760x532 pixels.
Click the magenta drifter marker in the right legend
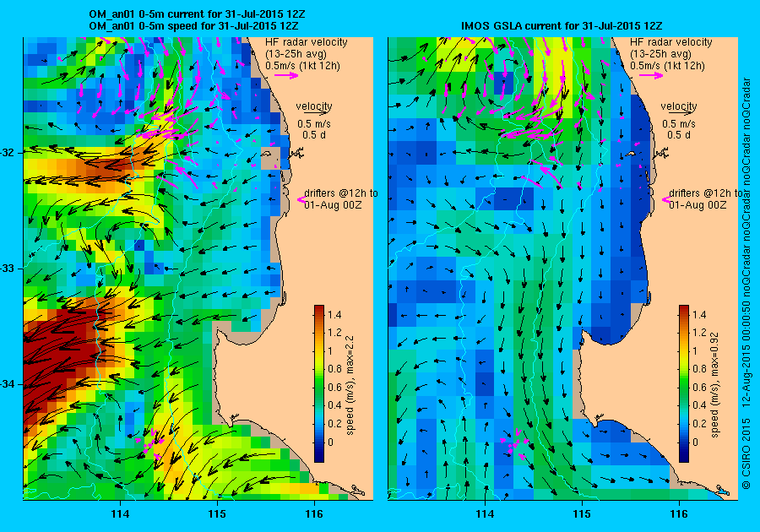click(665, 199)
